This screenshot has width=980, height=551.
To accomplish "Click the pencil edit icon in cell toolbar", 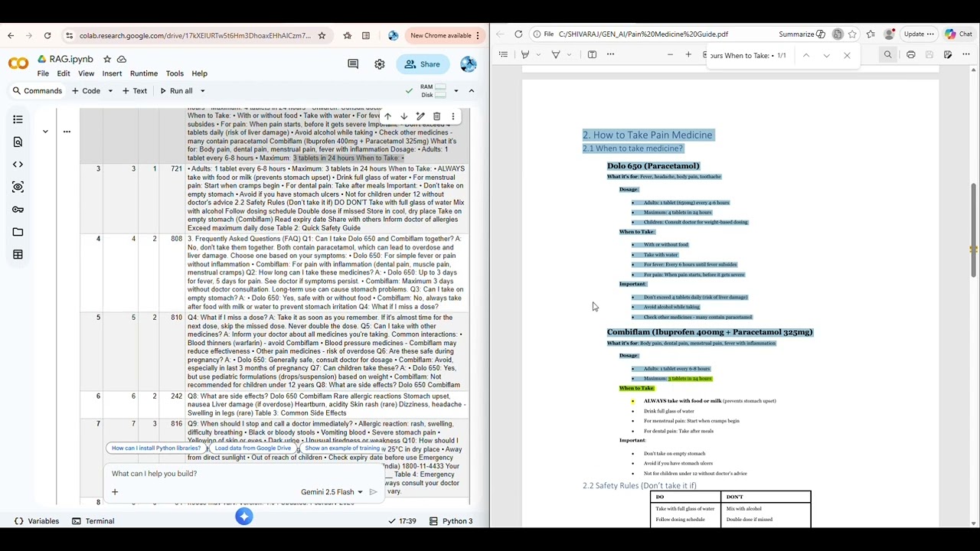I will tap(420, 116).
